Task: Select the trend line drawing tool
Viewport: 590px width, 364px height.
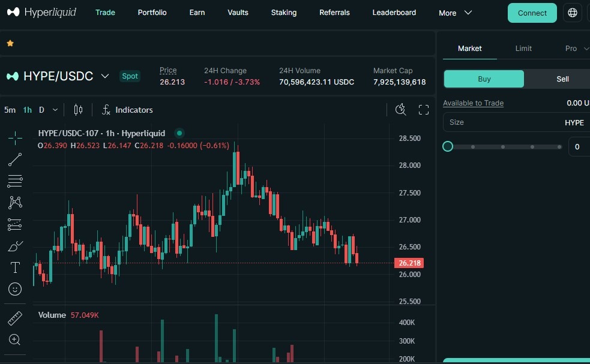Action: pos(15,160)
